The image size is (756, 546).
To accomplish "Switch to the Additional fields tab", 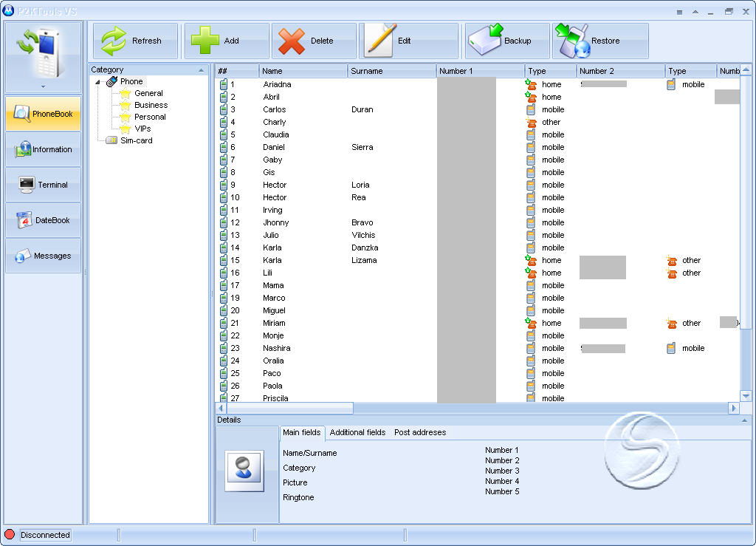I will [x=357, y=432].
